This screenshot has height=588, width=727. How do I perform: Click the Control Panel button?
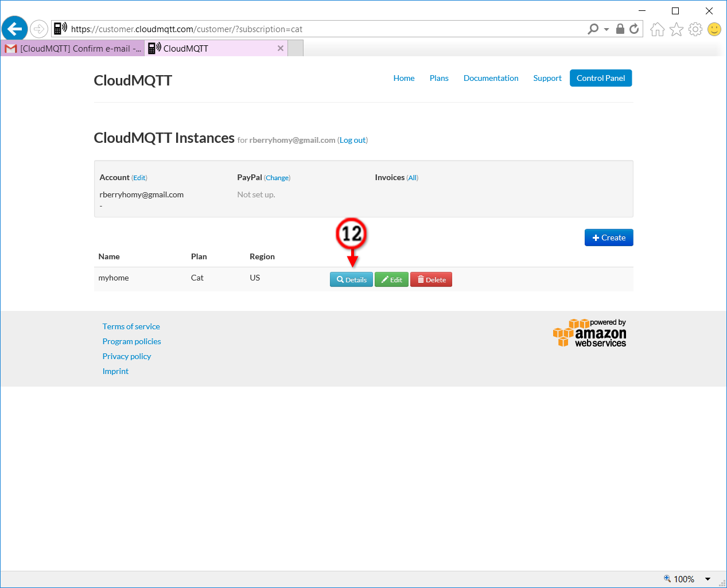(601, 78)
